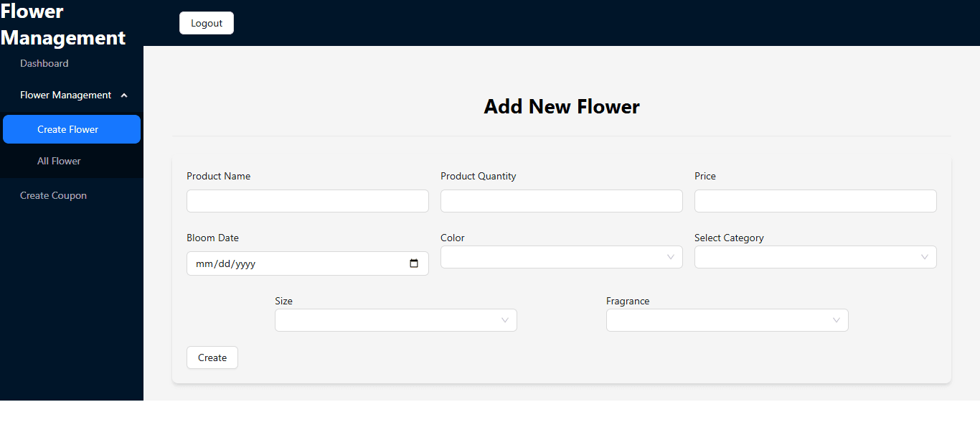Click the Bloom Date label
Image resolution: width=980 pixels, height=430 pixels.
point(213,238)
